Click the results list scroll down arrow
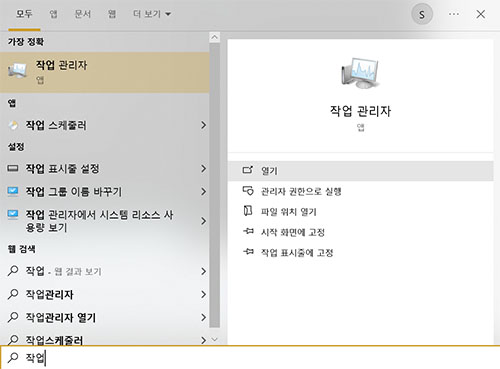The width and height of the screenshot is (500, 369). tap(215, 339)
